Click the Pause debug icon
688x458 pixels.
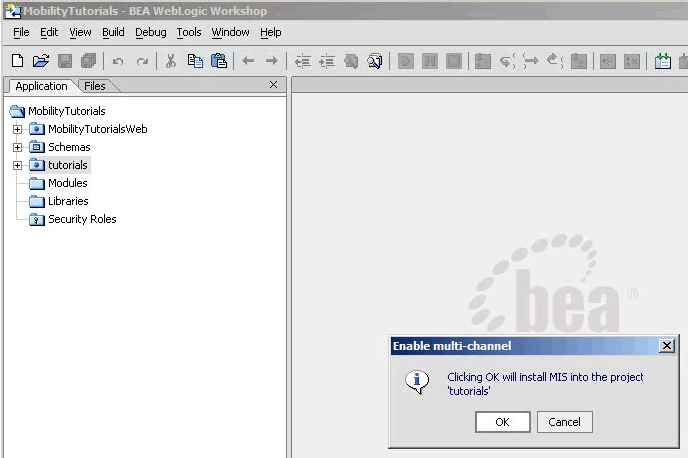(x=430, y=61)
